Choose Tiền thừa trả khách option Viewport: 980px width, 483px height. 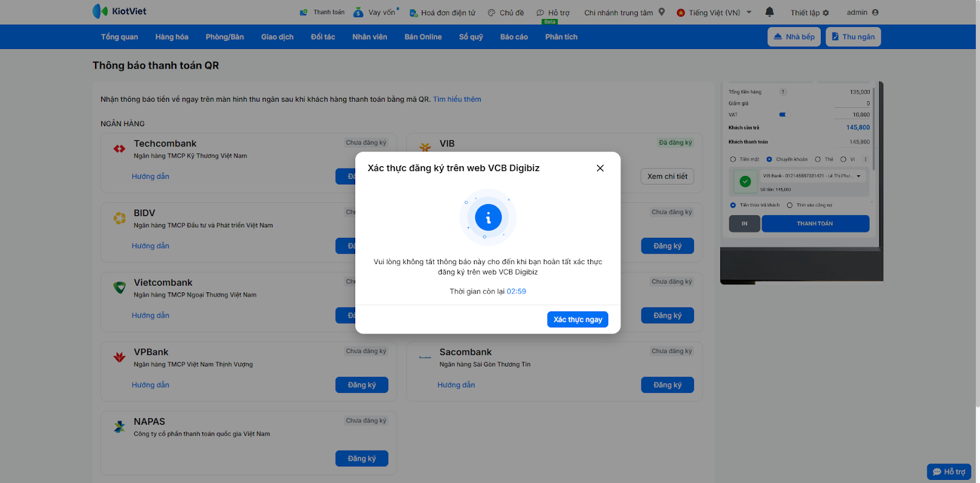click(733, 205)
